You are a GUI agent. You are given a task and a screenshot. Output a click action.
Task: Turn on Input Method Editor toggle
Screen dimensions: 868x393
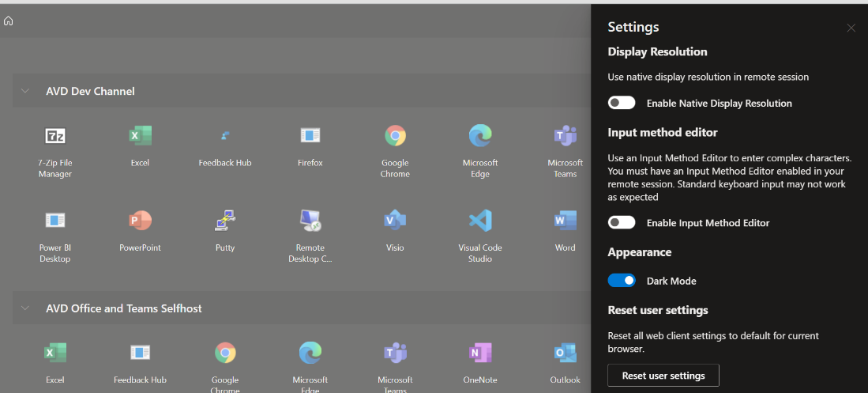tap(622, 222)
